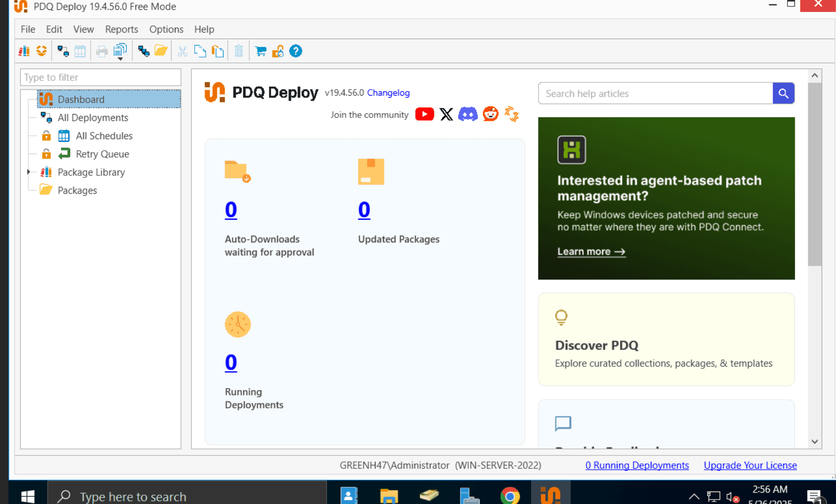Click the Updated Packages box icon
Image resolution: width=836 pixels, height=504 pixels.
coord(371,171)
